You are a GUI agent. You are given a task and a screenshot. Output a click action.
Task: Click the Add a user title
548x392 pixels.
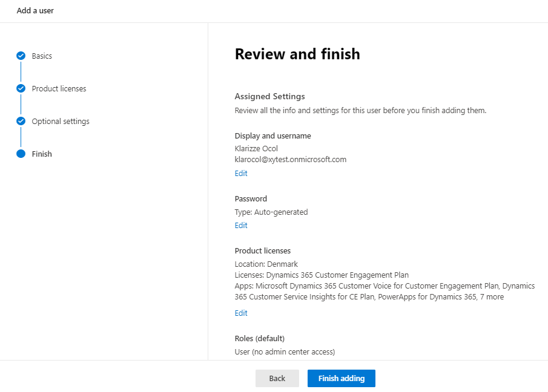(x=35, y=10)
